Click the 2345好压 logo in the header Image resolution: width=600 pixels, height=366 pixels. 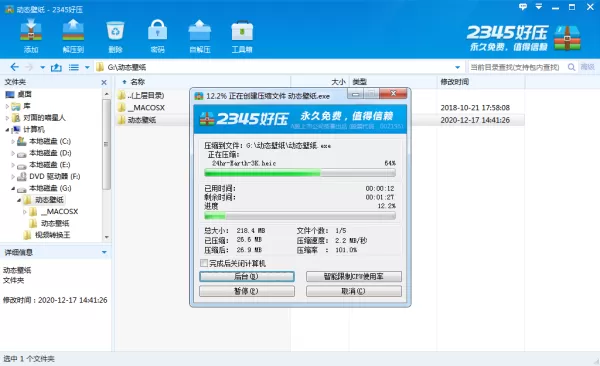[x=523, y=38]
